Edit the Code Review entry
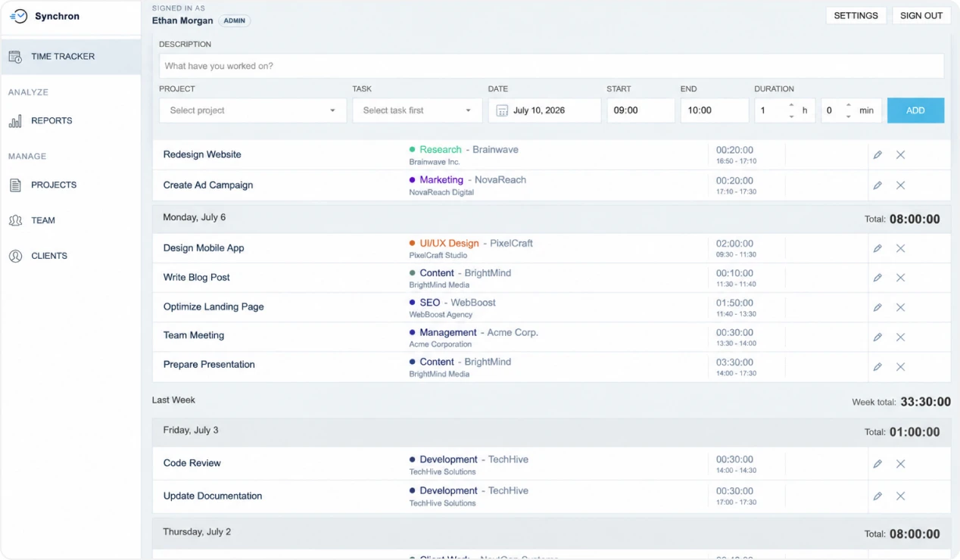Image resolution: width=960 pixels, height=560 pixels. 877,464
